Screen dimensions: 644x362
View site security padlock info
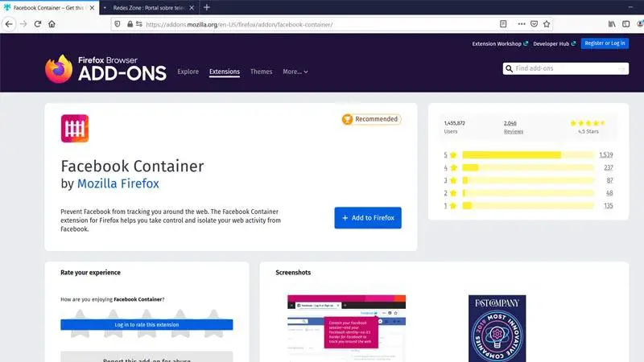pos(130,24)
